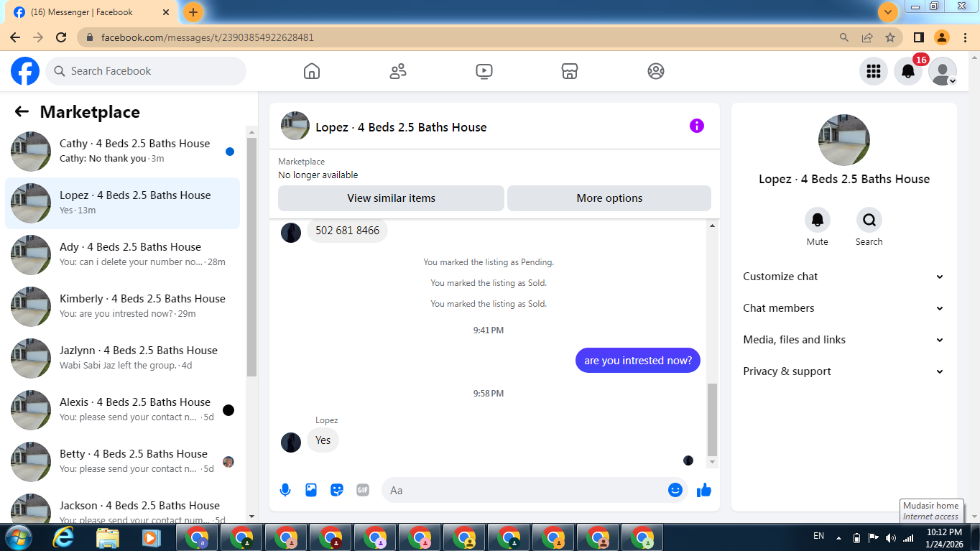Toggle Chrome side panel icon
This screenshot has width=980, height=551.
pyautogui.click(x=918, y=37)
